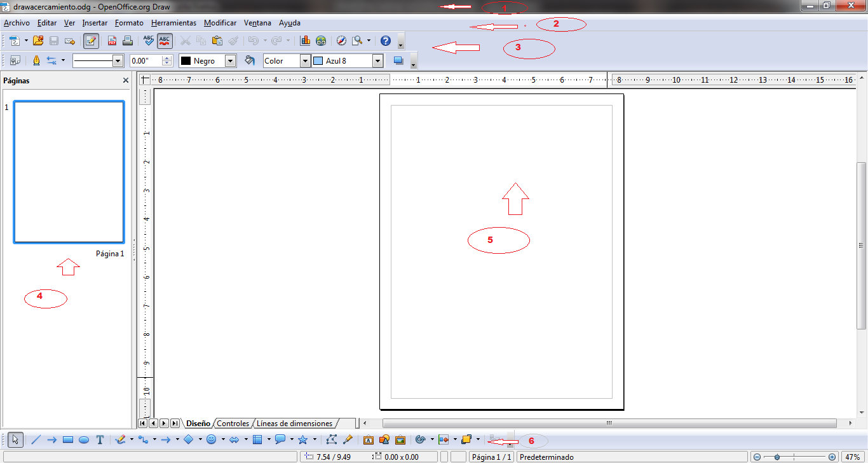This screenshot has width=868, height=463.
Task: Start the spellcheck with ABC icon
Action: coord(148,41)
